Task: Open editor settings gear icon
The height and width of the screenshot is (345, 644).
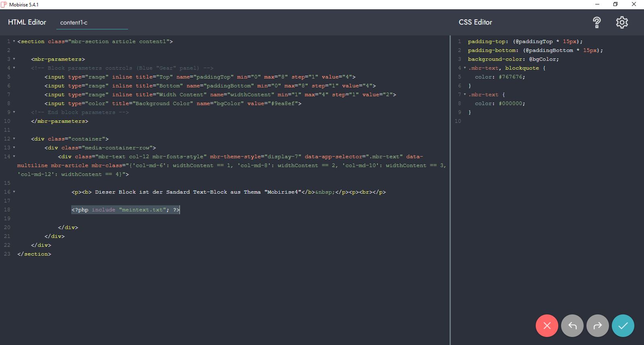Action: 622,23
